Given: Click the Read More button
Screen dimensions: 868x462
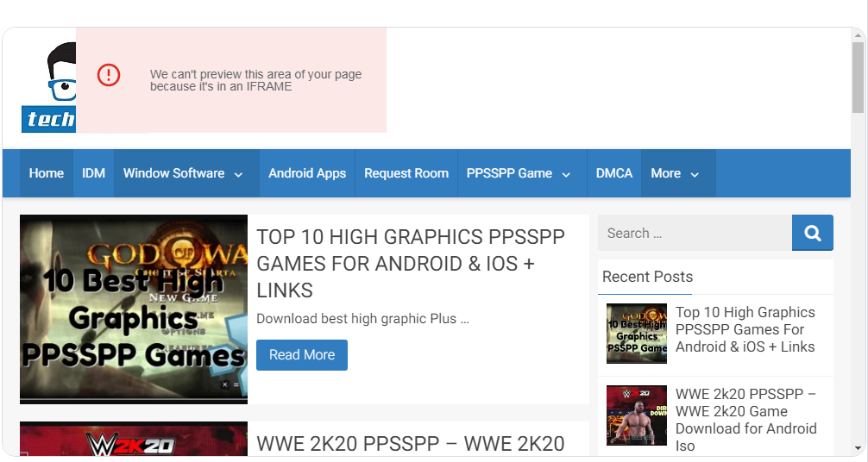Looking at the screenshot, I should click(x=302, y=354).
